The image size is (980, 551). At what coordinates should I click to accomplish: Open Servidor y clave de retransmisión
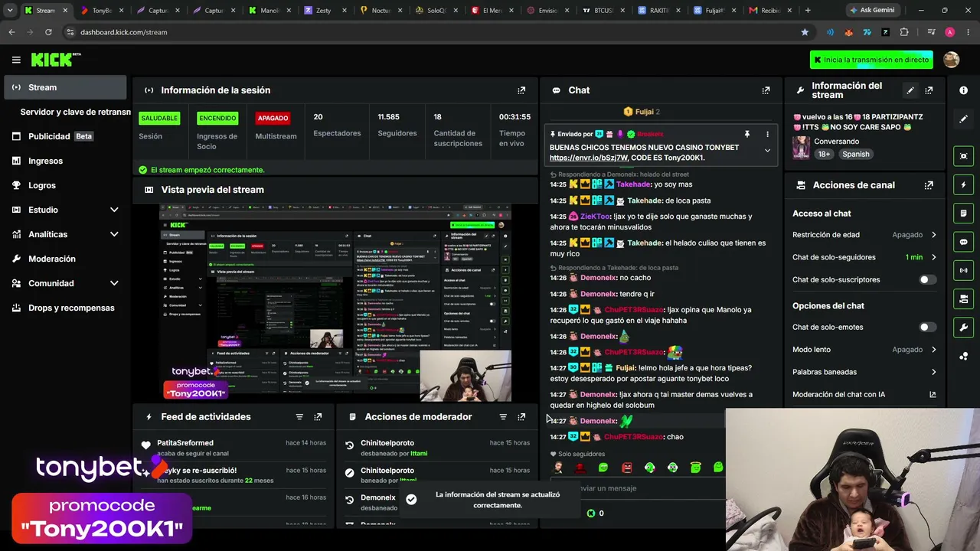coord(75,112)
